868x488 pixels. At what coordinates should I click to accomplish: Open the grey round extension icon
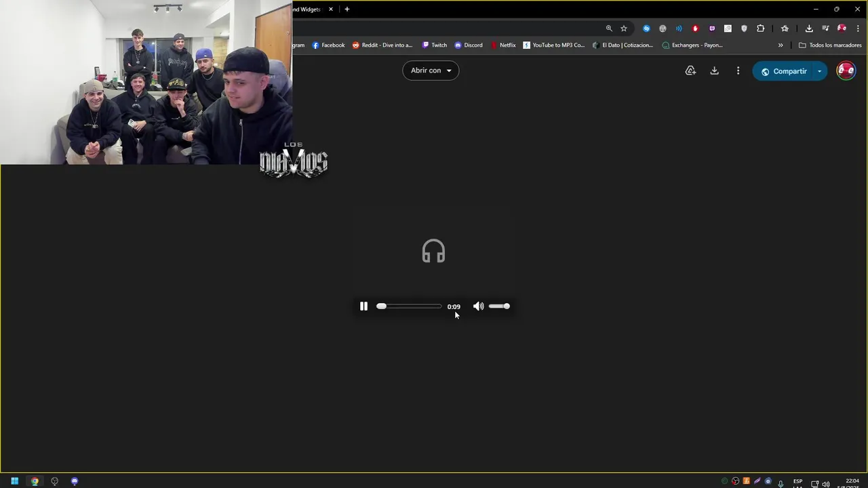663,28
